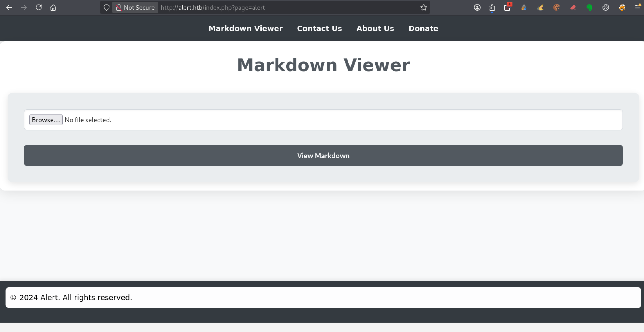Click the forward navigation arrow
Viewport: 644px width, 332px height.
click(24, 8)
